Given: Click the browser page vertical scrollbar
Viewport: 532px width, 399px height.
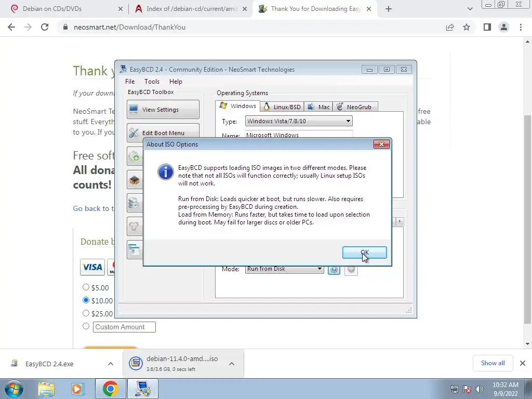Looking at the screenshot, I should pyautogui.click(x=528, y=219).
